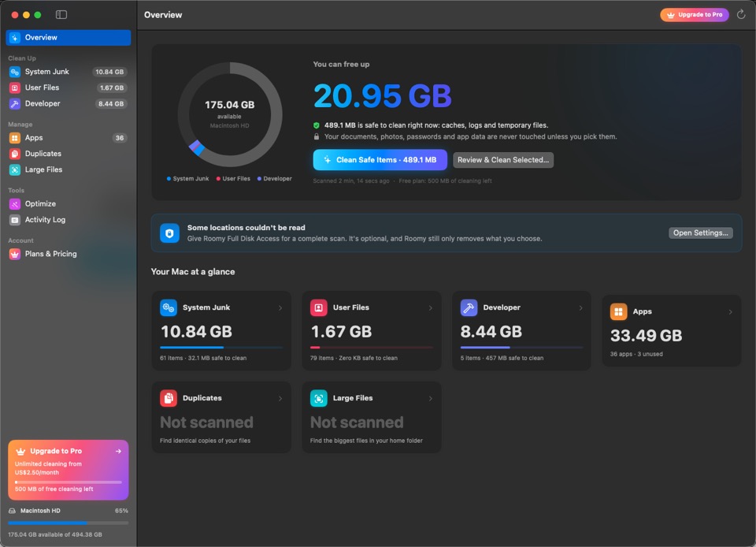
Task: Click the Apps card grid icon
Action: coord(619,311)
